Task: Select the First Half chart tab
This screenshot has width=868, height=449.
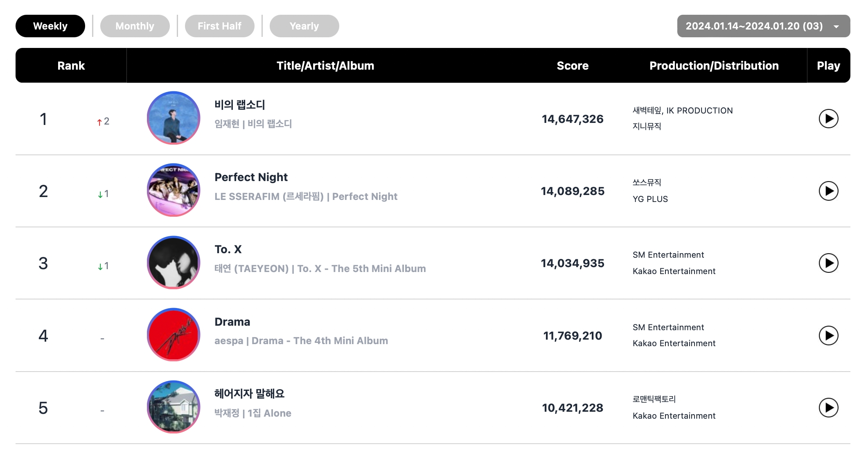Action: tap(219, 26)
